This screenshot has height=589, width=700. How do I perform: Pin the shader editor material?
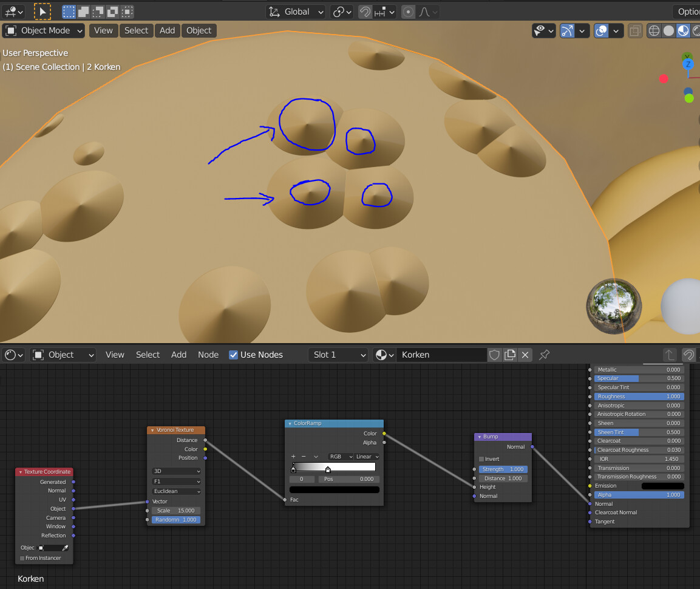(544, 355)
